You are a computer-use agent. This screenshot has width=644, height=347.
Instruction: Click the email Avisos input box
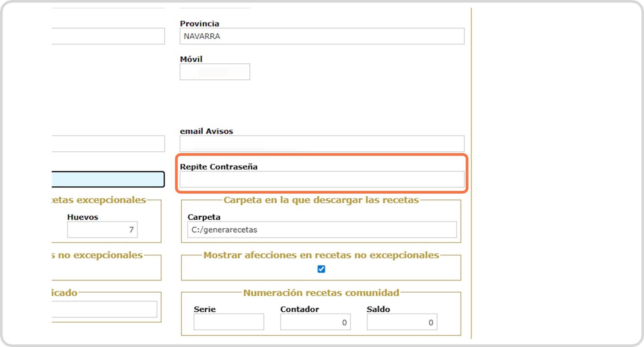[x=322, y=144]
